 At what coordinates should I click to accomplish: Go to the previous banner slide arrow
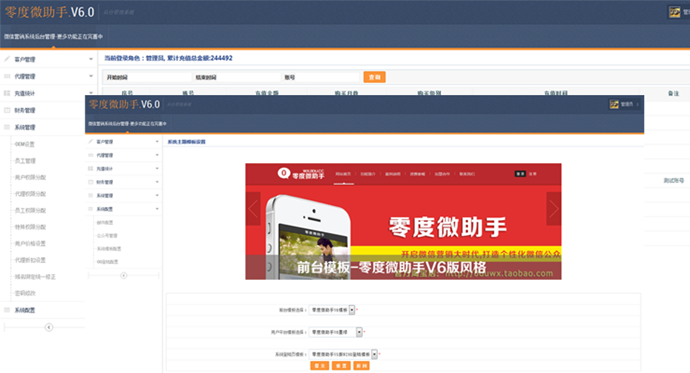[253, 209]
